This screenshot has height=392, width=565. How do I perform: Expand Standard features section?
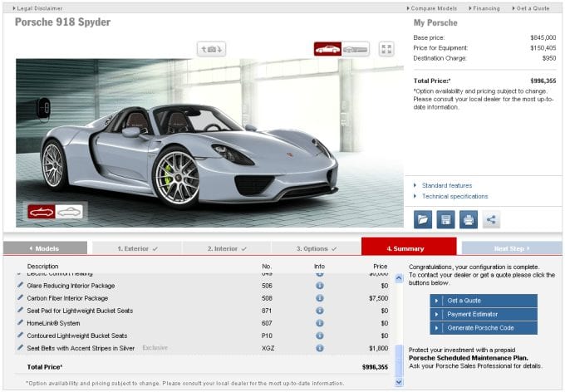click(x=446, y=185)
